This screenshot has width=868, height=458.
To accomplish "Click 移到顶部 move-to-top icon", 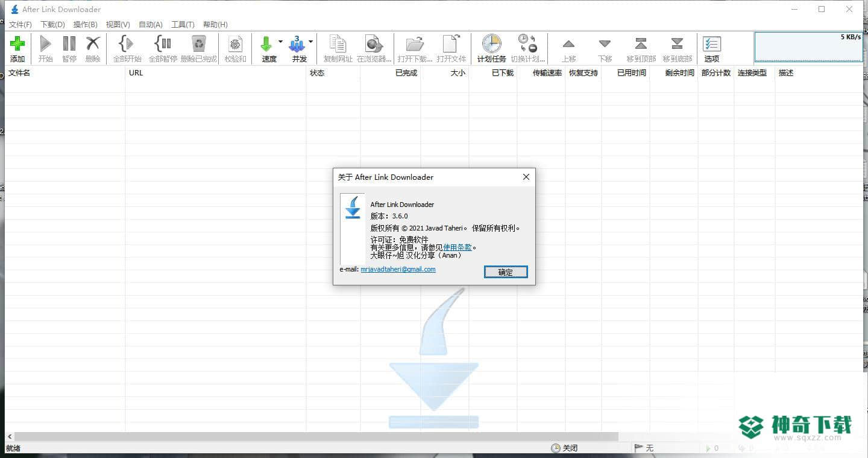I will tap(641, 43).
